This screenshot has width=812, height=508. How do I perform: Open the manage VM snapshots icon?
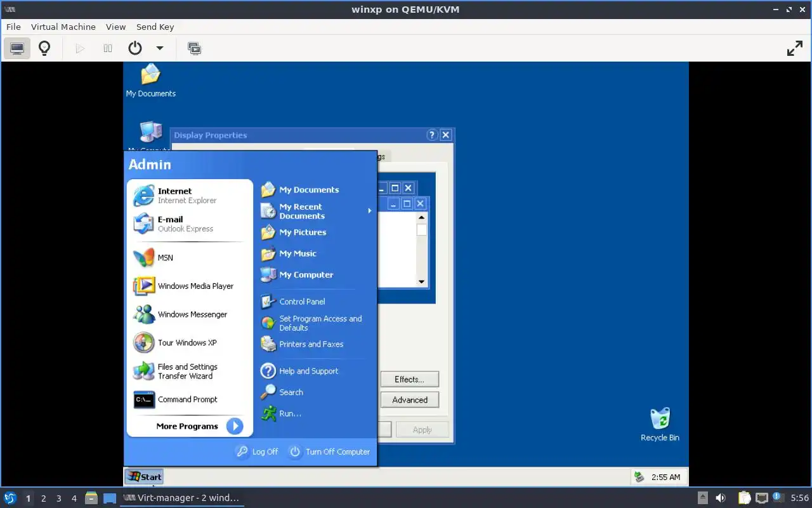pos(195,48)
